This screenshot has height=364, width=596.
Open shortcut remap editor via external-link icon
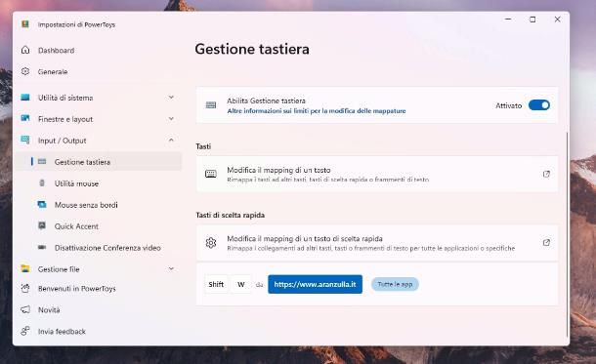point(546,242)
